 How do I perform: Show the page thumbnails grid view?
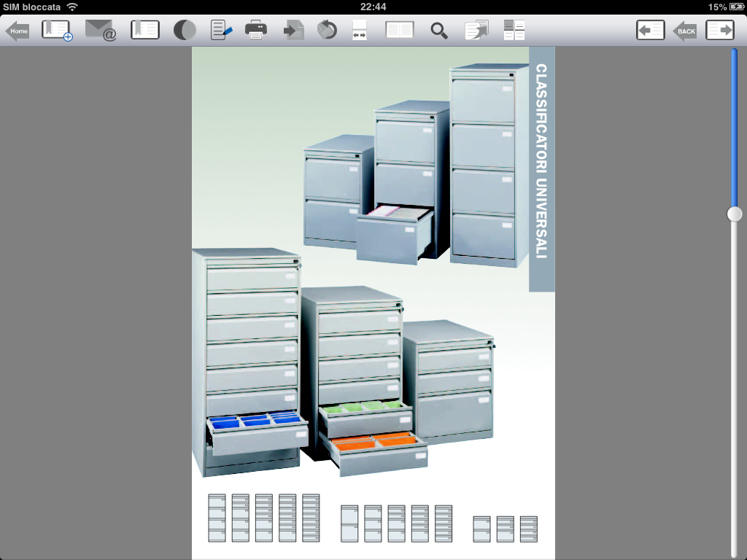coord(514,31)
